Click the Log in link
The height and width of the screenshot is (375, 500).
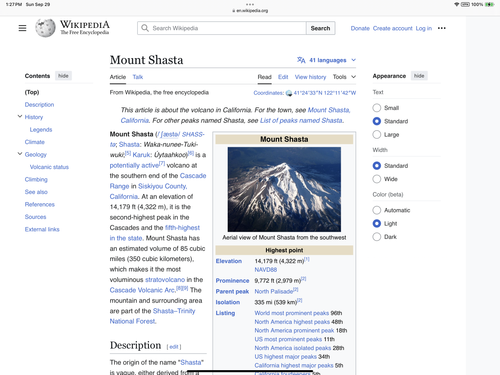point(423,28)
